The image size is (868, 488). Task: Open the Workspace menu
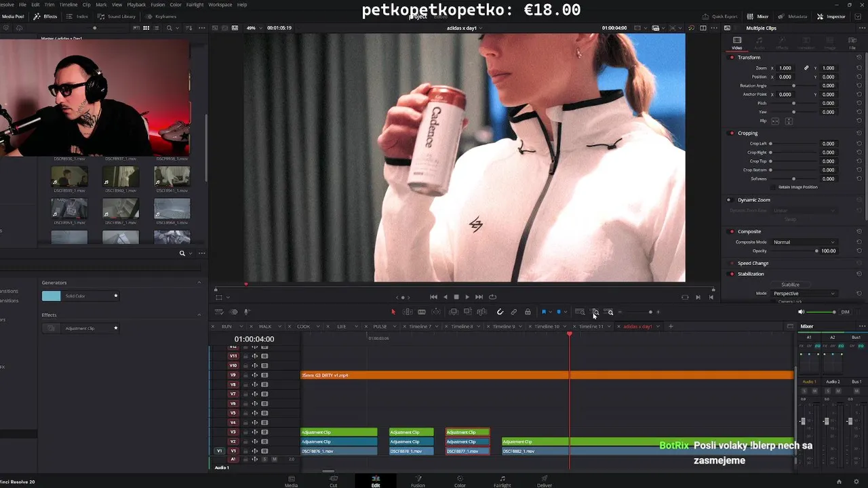pos(220,5)
